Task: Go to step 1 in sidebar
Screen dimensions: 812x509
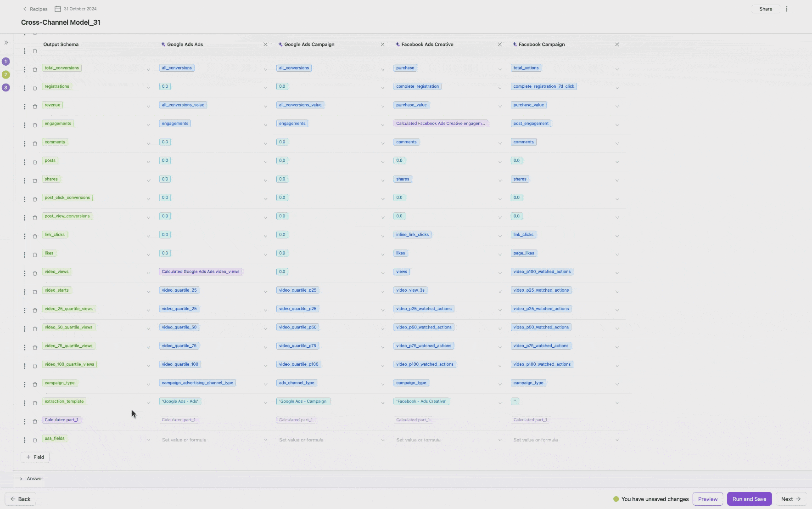Action: (x=6, y=62)
